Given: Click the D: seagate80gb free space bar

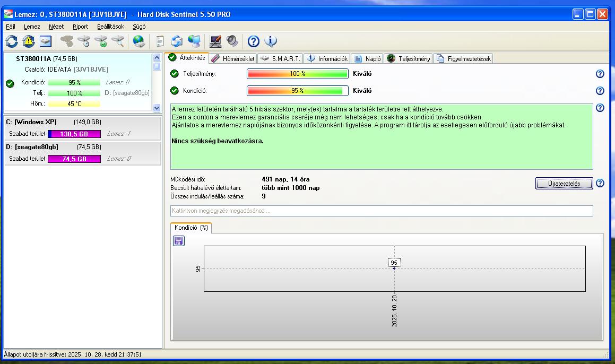Looking at the screenshot, I should tap(74, 159).
